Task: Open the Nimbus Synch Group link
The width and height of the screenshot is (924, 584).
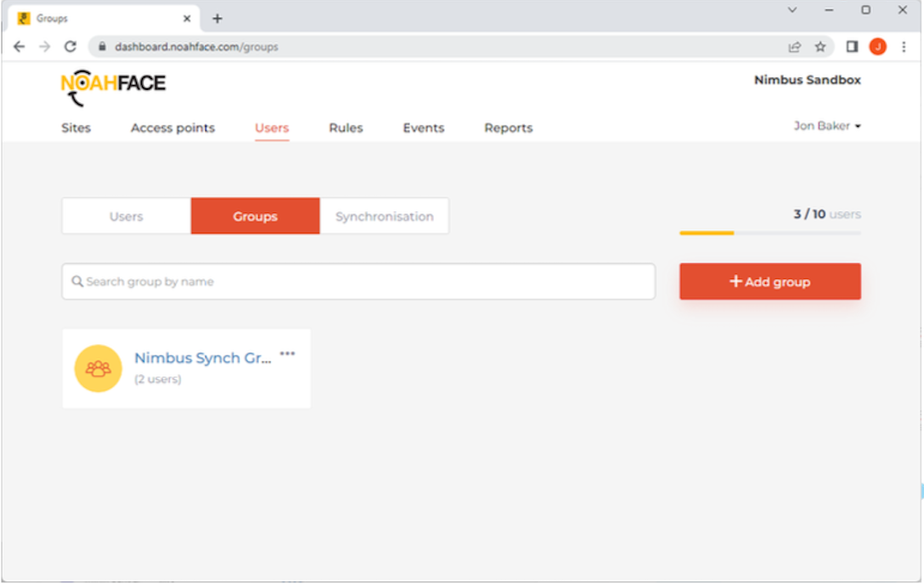Action: tap(203, 358)
